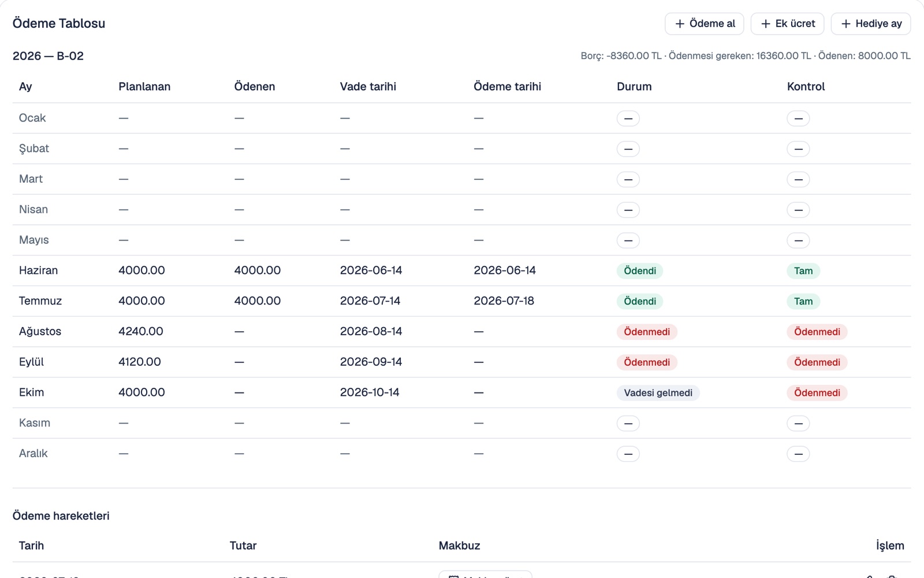This screenshot has width=924, height=578.
Task: Click the Durum column header
Action: [634, 87]
